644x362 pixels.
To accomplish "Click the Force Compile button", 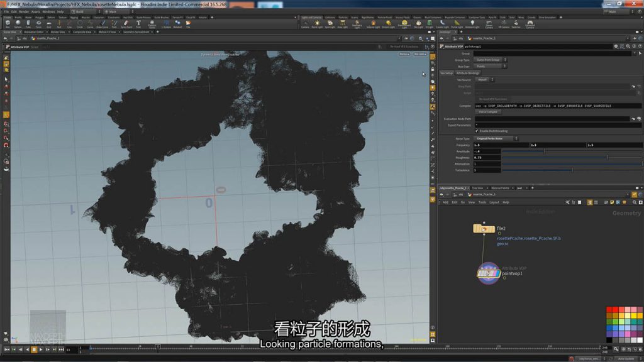I will click(488, 112).
